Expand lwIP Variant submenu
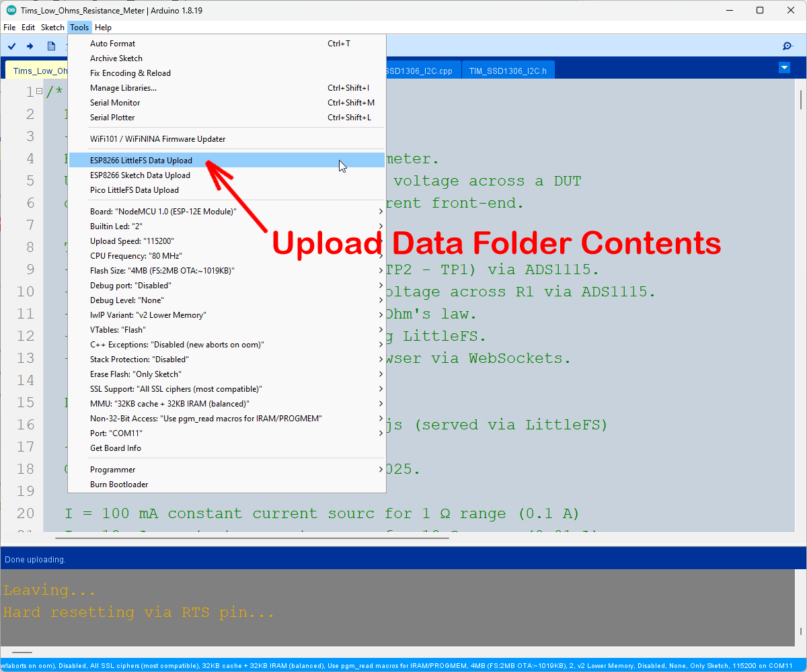 click(x=228, y=315)
